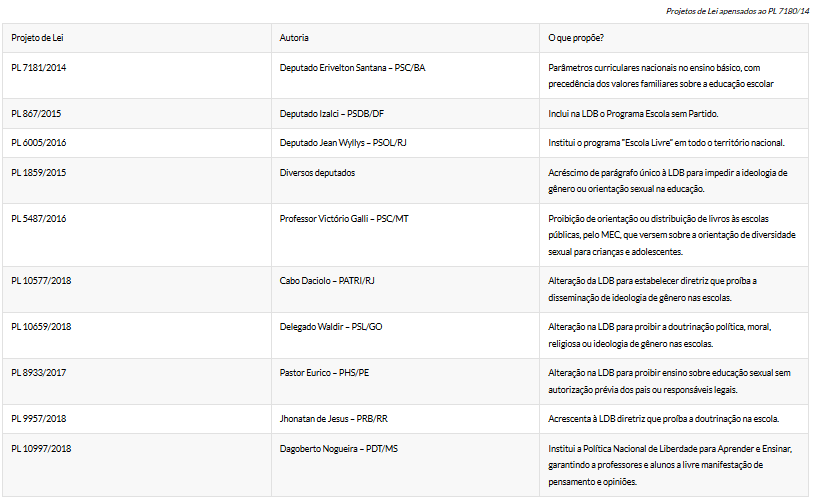Click PL 6005/2016 in the table
Viewport: 816px width, 504px height.
(39, 143)
